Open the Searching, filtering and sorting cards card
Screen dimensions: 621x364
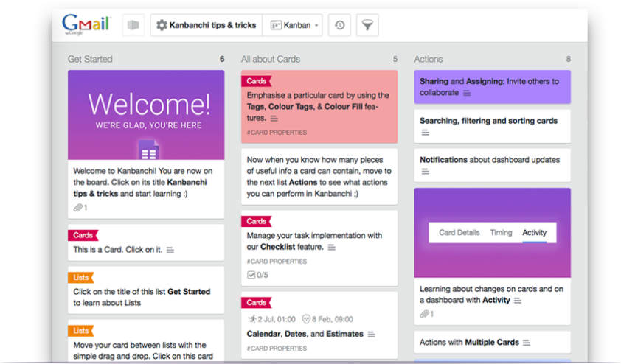[x=492, y=126]
